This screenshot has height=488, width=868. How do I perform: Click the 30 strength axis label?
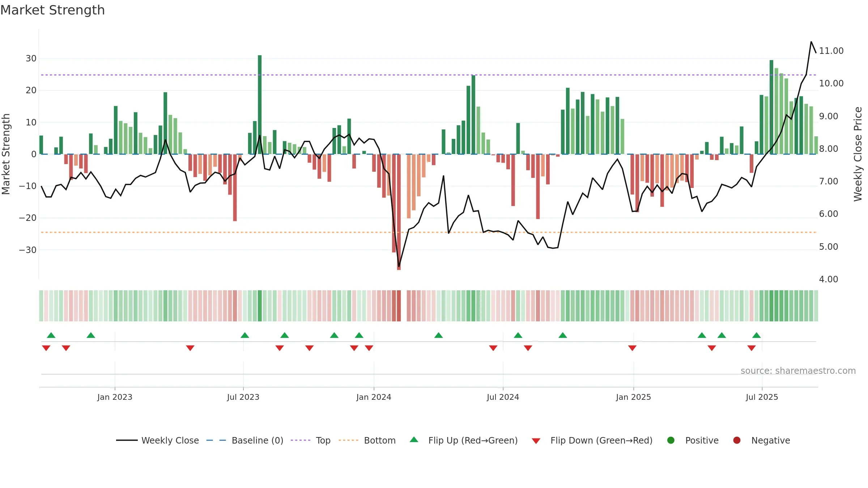click(31, 58)
